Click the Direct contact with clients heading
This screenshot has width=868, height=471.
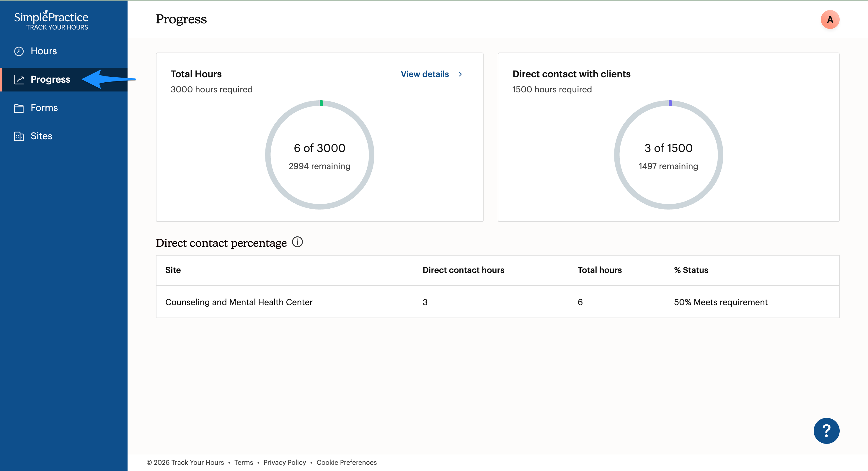(572, 74)
